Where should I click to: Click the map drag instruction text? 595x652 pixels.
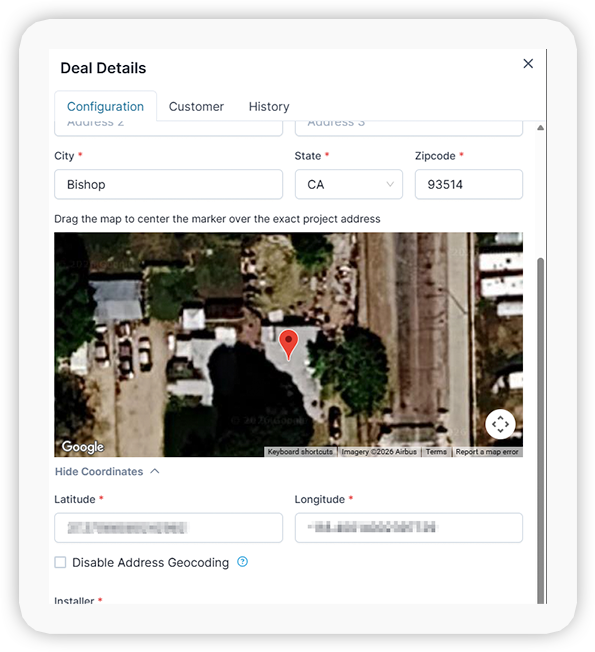[x=217, y=219]
